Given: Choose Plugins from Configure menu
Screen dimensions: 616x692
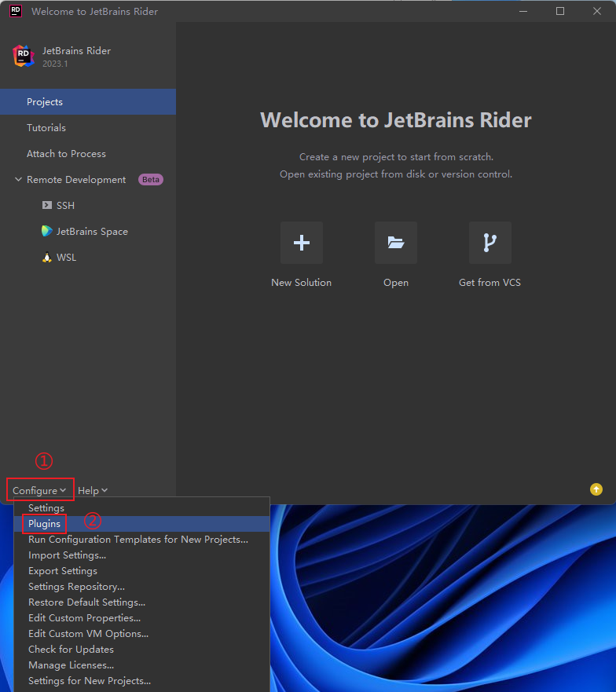Looking at the screenshot, I should coord(141,524).
